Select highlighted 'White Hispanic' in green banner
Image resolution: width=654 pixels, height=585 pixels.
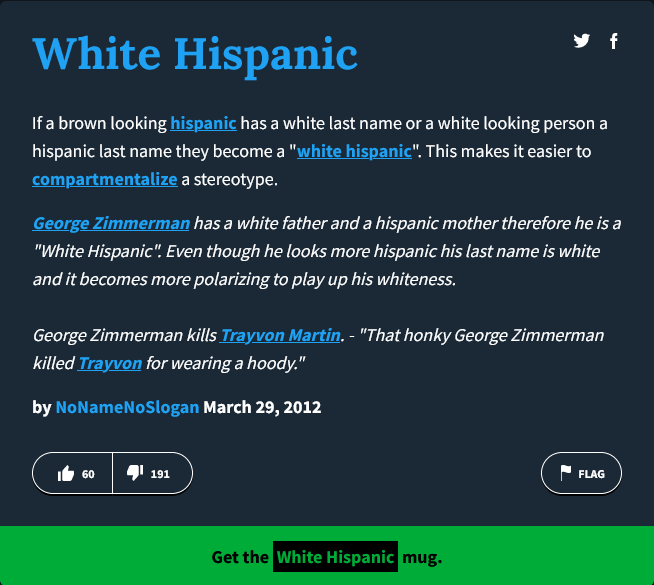[335, 557]
